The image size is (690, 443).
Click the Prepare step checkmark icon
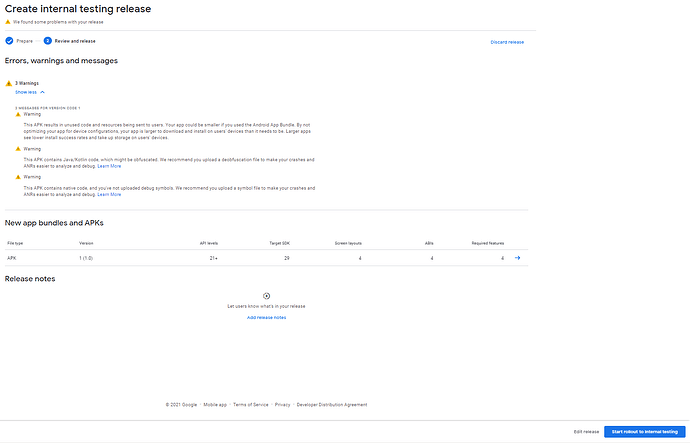point(9,41)
